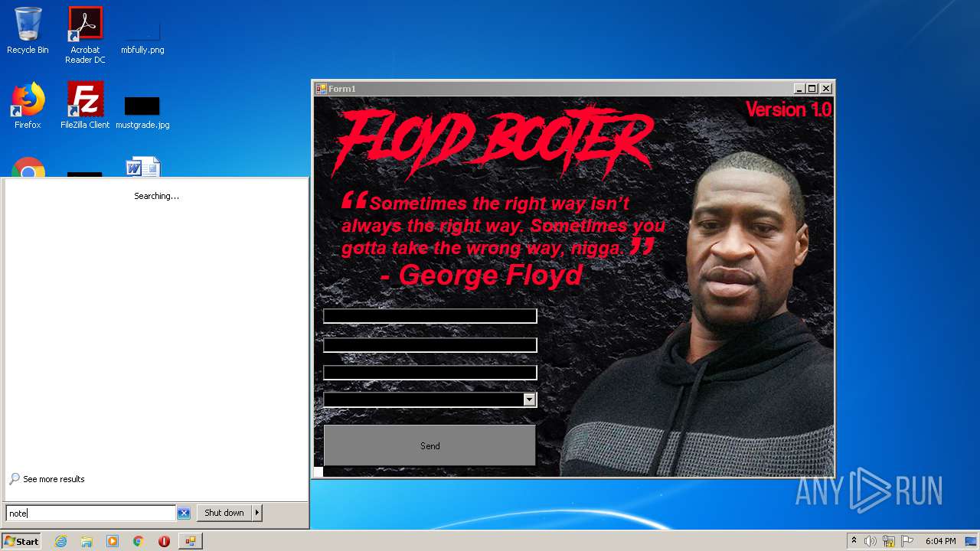
Task: Click the Start menu search field containing 'note'
Action: tap(91, 513)
